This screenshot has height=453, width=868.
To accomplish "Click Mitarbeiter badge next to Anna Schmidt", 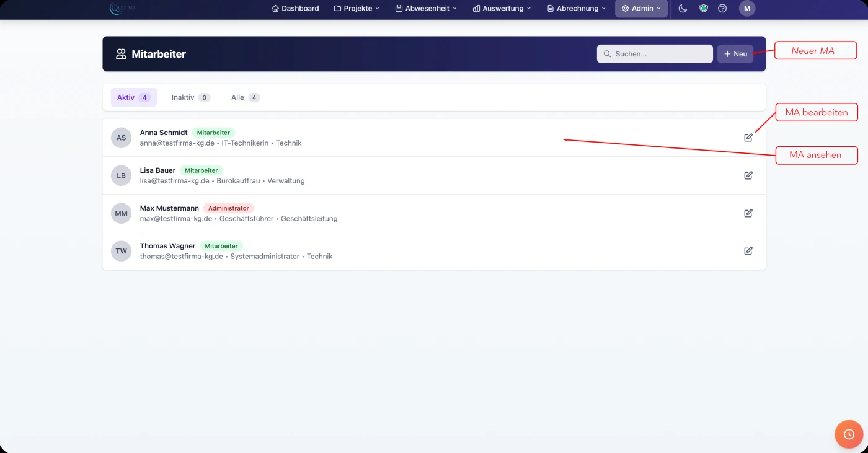I will [x=213, y=133].
